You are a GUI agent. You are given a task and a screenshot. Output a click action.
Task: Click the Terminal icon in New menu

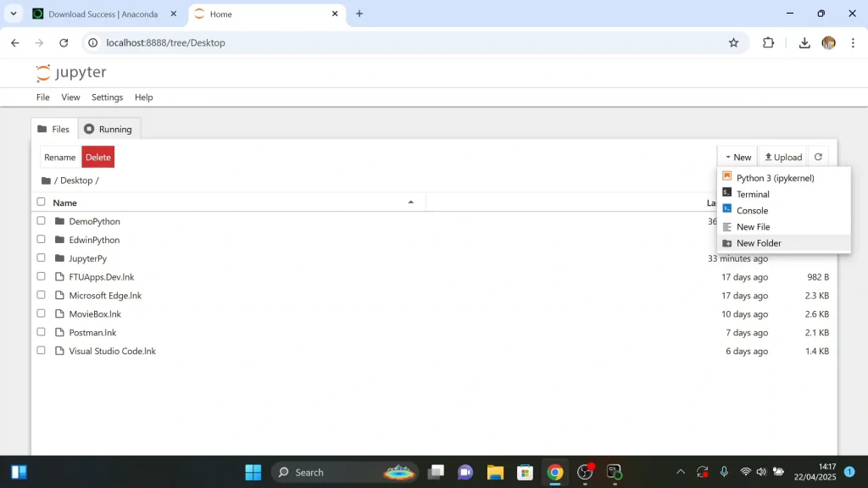coord(726,192)
